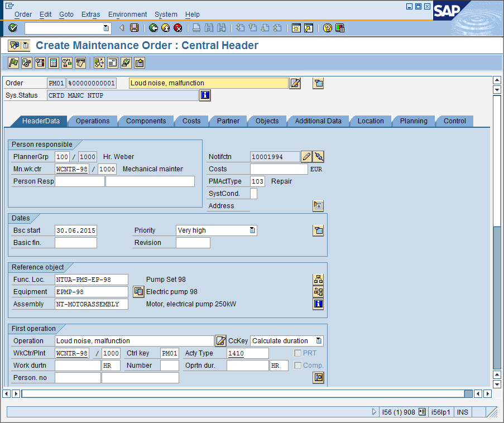The image size is (504, 423).
Task: Go back using the green arrow icon
Action: click(153, 28)
